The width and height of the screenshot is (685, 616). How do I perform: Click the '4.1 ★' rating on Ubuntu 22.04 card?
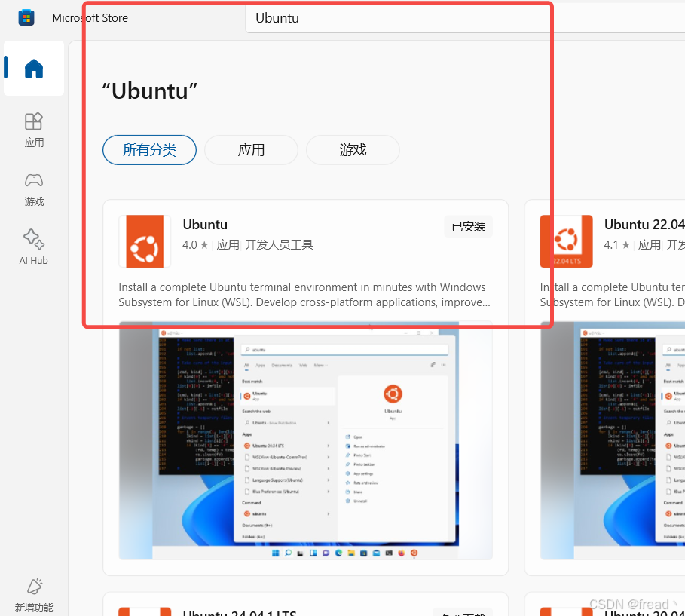(x=617, y=245)
